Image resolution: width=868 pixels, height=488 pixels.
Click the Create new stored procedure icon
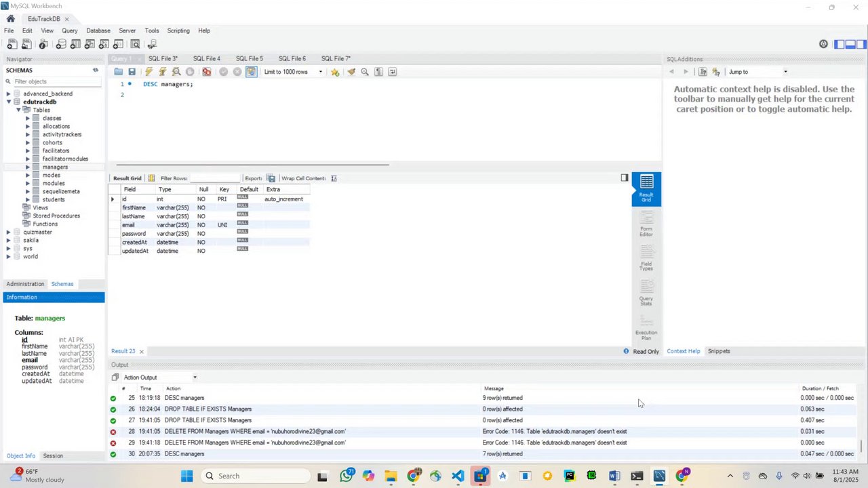pos(104,44)
